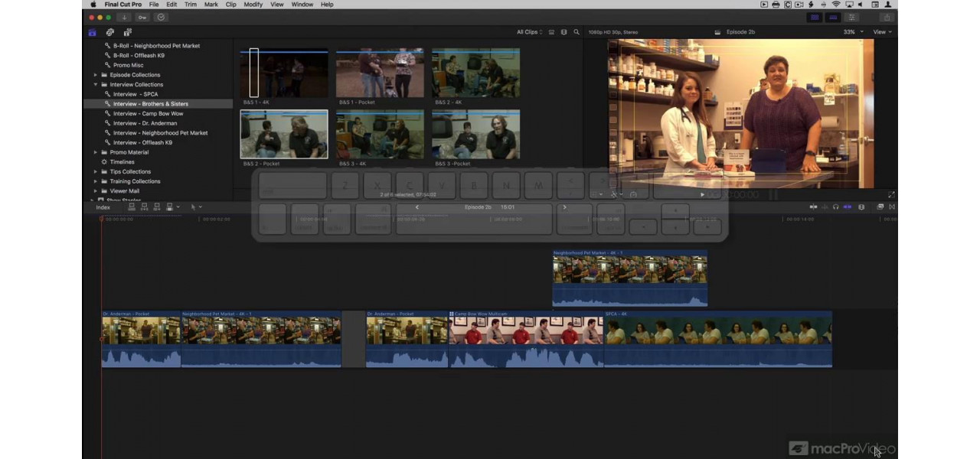This screenshot has height=459, width=980.
Task: Expand the Episode Collections folder
Action: (96, 75)
